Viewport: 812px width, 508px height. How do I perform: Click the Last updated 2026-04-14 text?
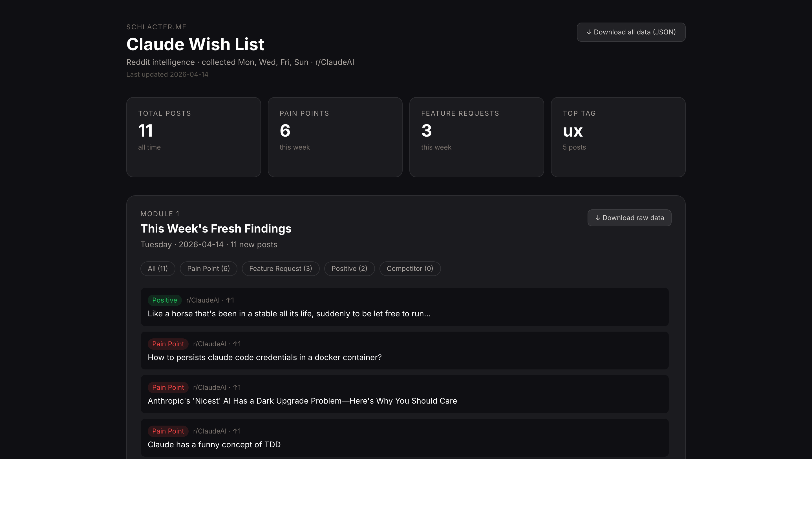tap(167, 74)
